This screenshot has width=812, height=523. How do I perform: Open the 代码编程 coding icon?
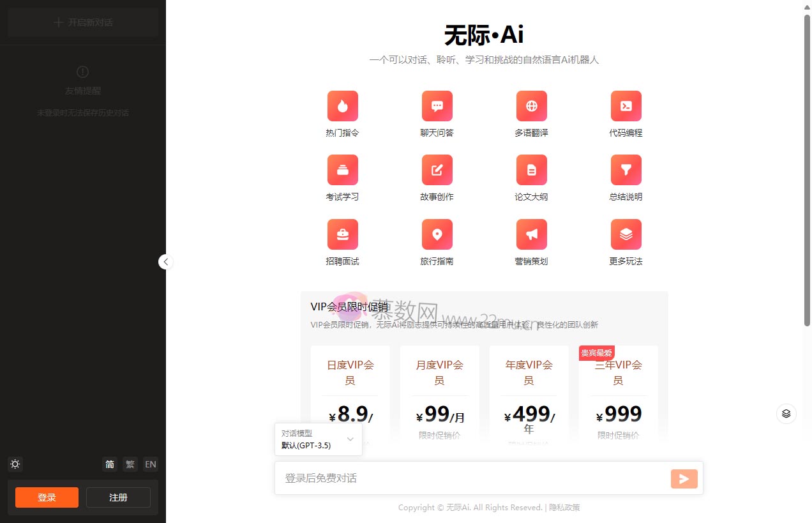tap(626, 106)
